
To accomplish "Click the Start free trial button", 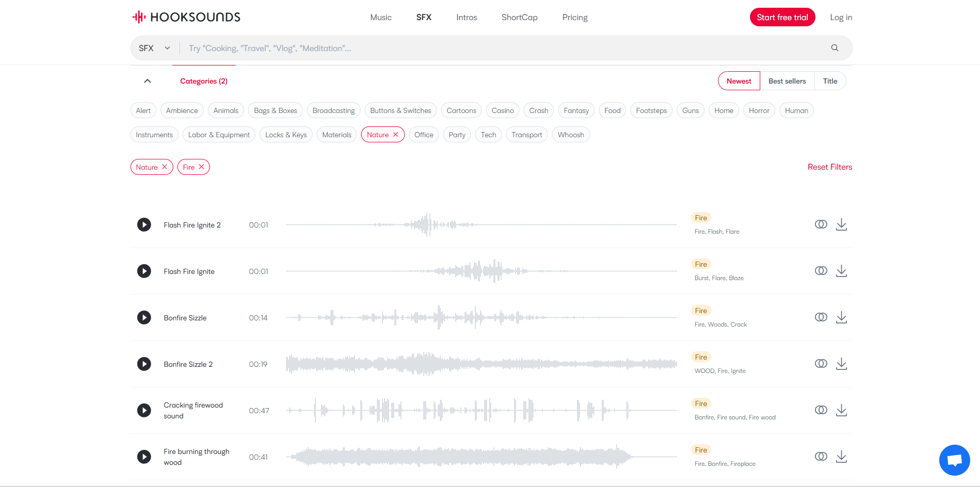I will tap(782, 17).
